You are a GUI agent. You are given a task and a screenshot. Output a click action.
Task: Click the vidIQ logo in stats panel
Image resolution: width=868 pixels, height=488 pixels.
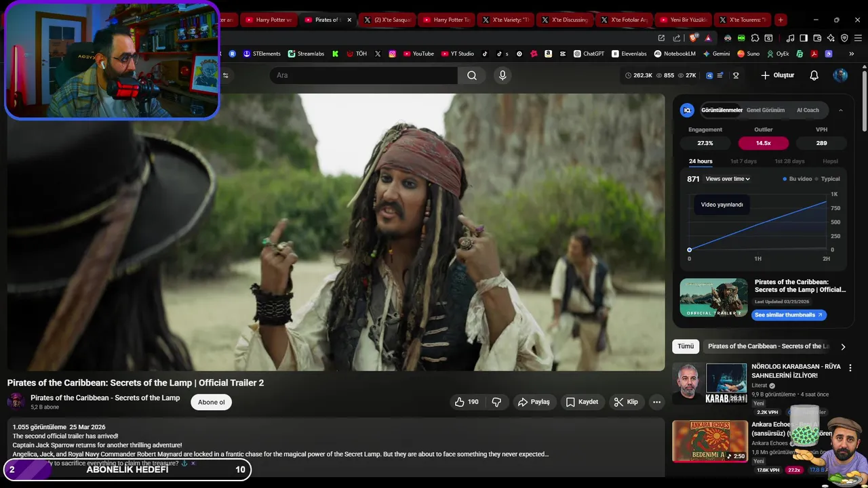687,110
